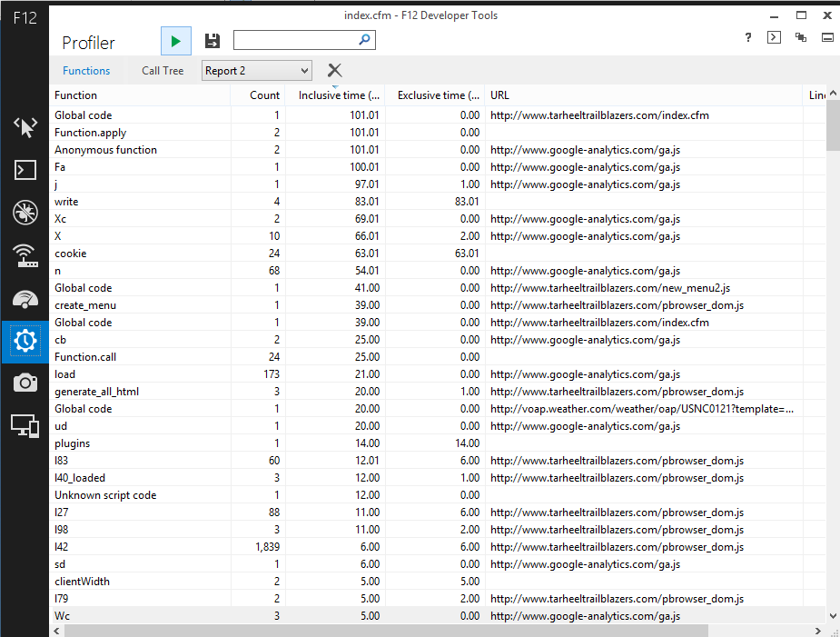The image size is (840, 637).
Task: Open the UI Responsiveness sidebar tool
Action: pyautogui.click(x=25, y=299)
